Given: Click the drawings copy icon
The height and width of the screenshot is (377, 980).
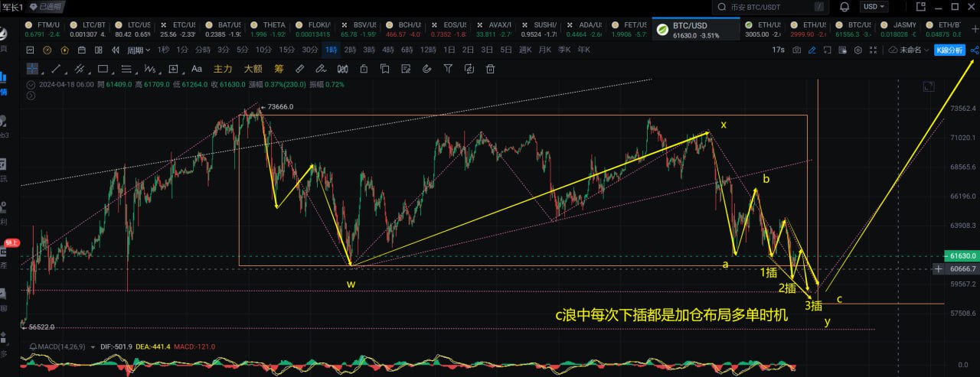Looking at the screenshot, I should pyautogui.click(x=384, y=68).
